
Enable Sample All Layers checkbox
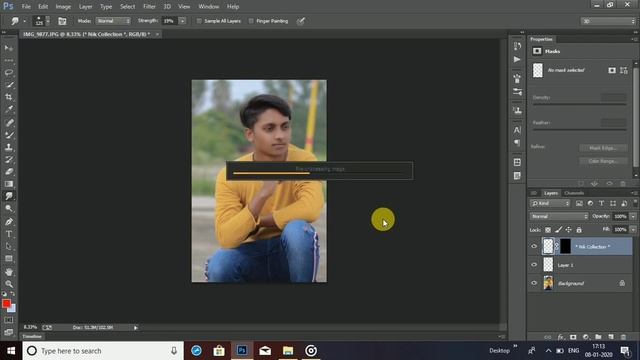[199, 21]
